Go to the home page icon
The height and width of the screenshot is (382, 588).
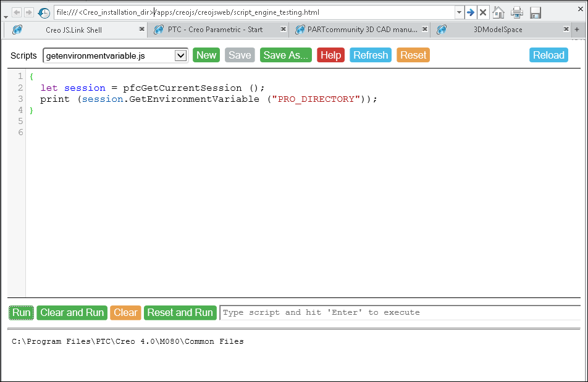(x=498, y=12)
